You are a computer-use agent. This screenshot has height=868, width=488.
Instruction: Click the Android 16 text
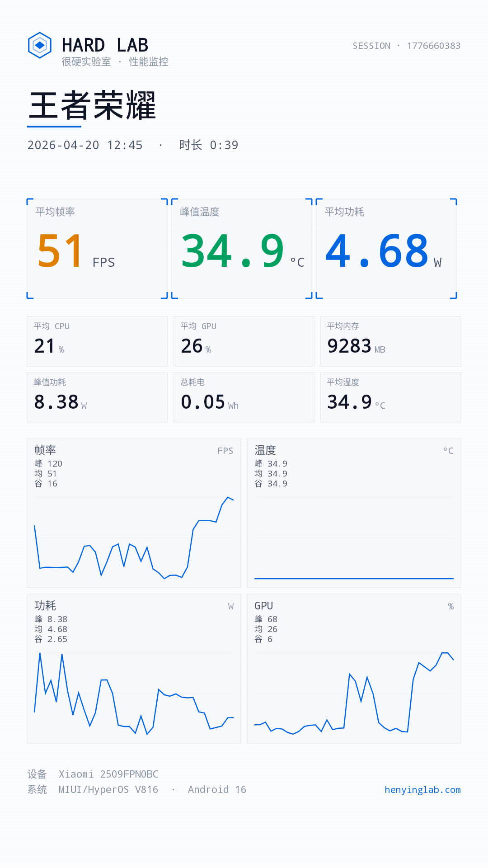click(217, 790)
